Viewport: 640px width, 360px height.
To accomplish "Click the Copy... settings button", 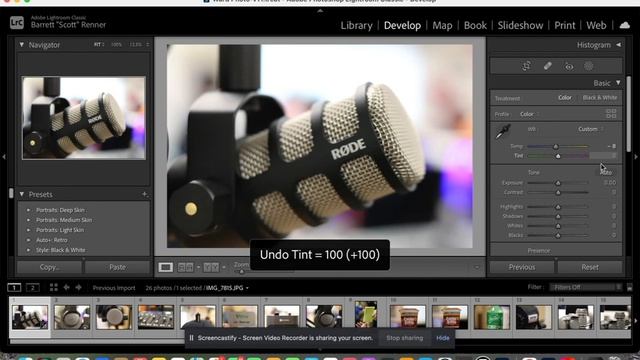I will tap(49, 267).
